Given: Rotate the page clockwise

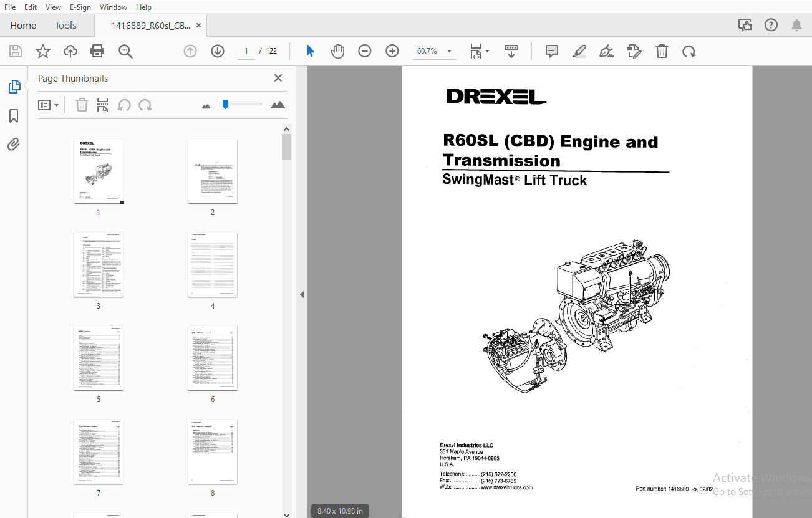Looking at the screenshot, I should pos(689,51).
